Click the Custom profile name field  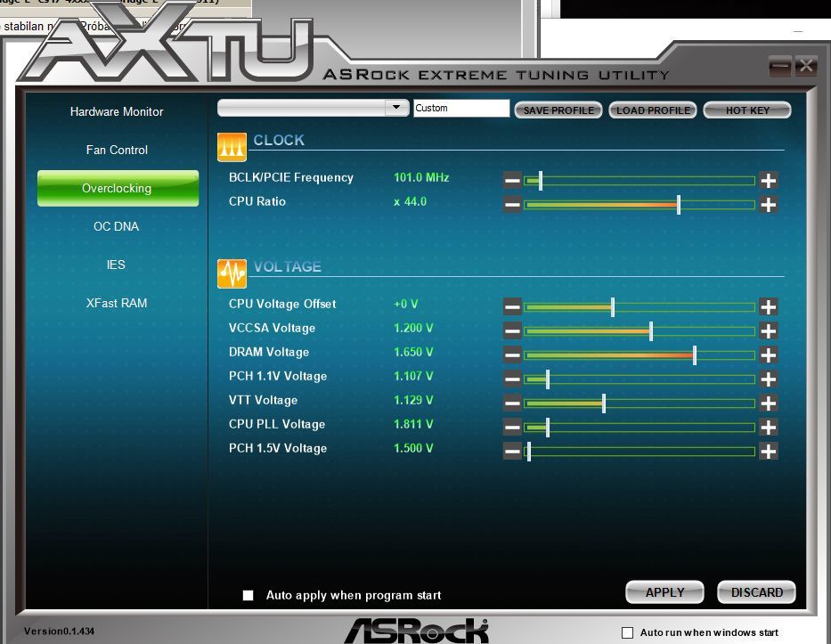461,108
